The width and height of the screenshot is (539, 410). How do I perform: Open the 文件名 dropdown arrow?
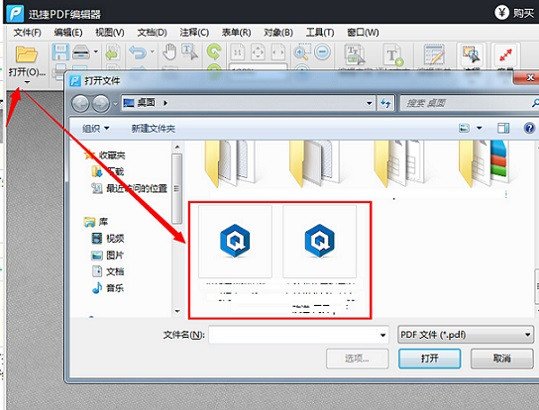pos(383,335)
